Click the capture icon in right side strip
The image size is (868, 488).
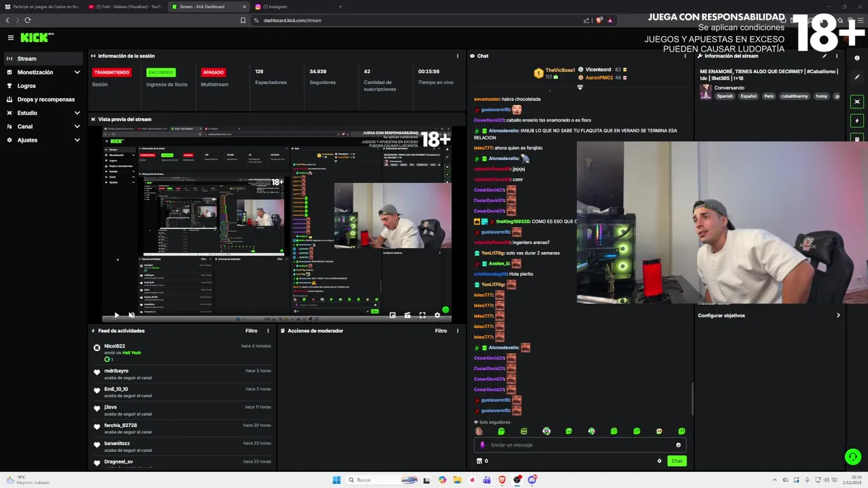pos(857,102)
